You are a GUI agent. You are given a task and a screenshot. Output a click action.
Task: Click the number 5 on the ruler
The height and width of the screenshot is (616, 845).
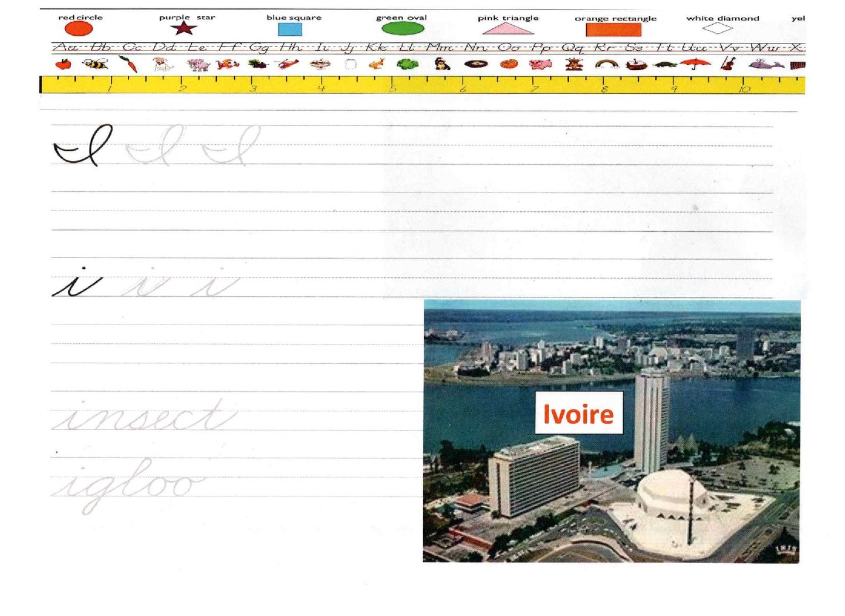[x=393, y=89]
